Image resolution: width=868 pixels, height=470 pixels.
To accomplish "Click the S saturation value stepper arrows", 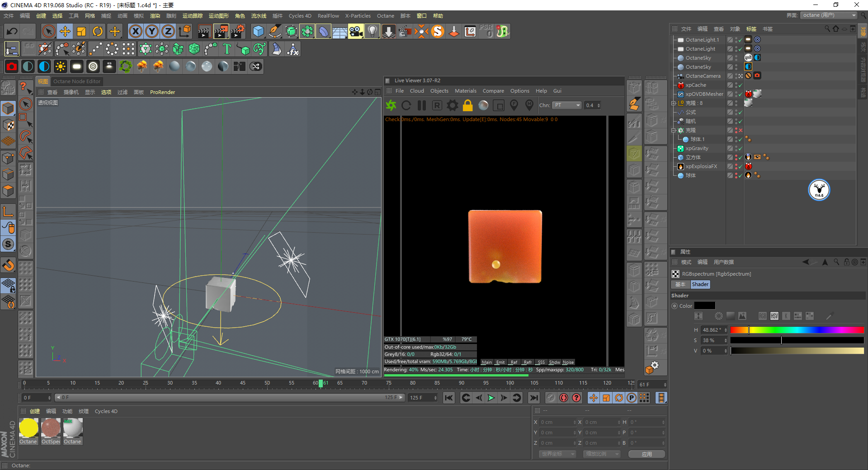I will 726,340.
